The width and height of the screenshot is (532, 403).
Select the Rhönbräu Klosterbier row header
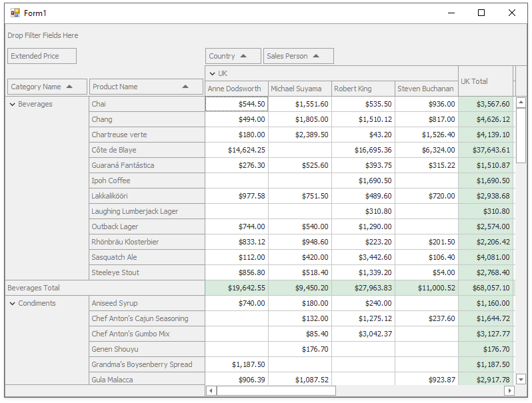click(147, 242)
